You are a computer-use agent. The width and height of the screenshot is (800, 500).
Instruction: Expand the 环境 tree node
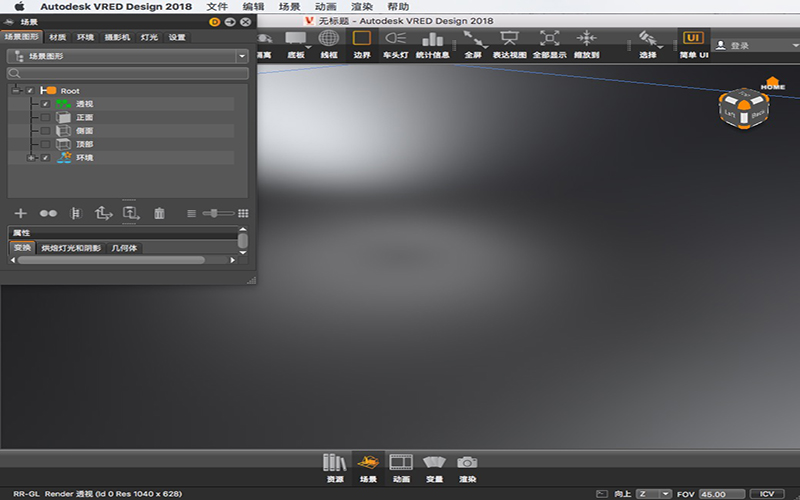pos(31,158)
